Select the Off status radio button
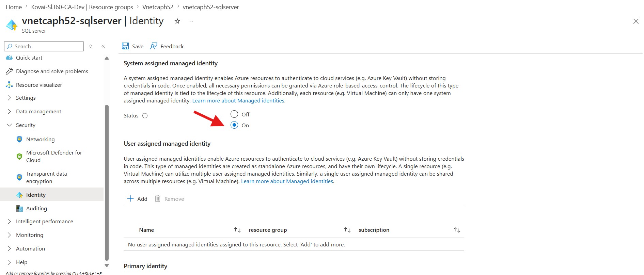 [234, 114]
